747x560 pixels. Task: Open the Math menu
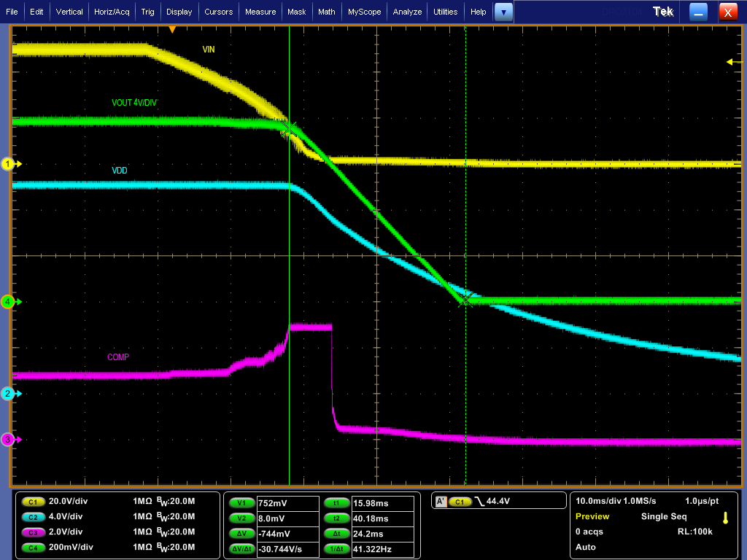point(326,11)
